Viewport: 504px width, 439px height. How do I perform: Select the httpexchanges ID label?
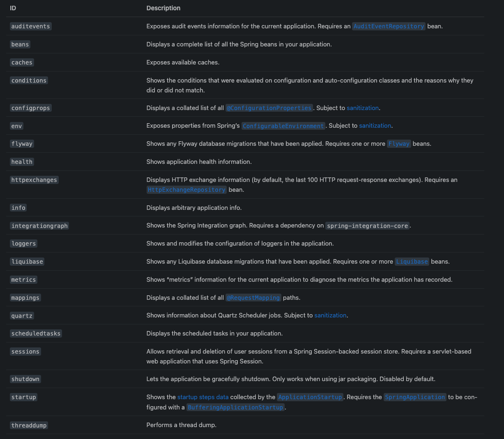35,180
